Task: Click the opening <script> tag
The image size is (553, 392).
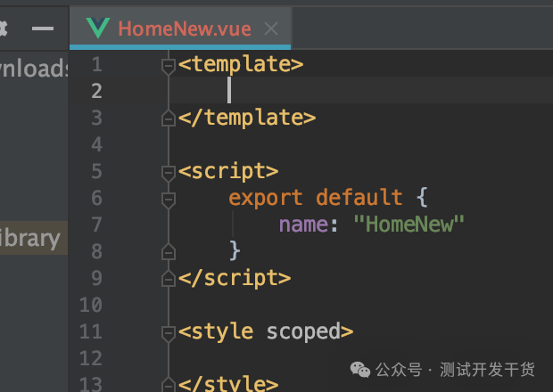Action: point(228,172)
